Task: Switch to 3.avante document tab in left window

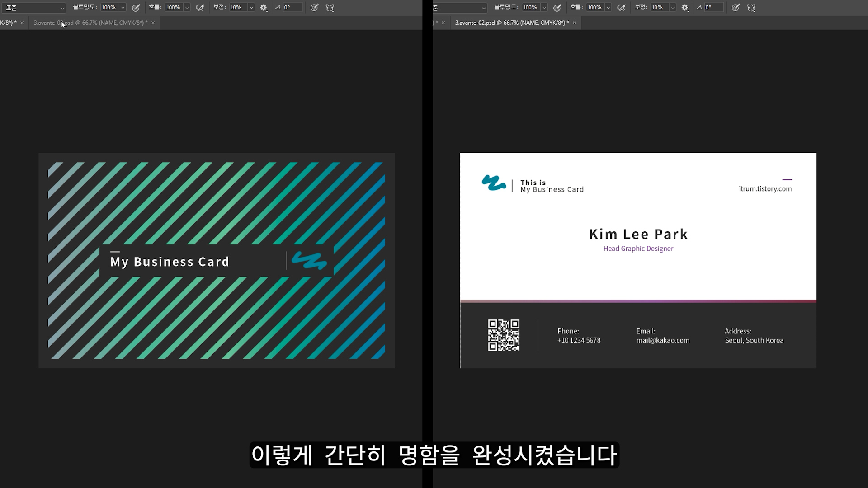Action: pos(90,23)
